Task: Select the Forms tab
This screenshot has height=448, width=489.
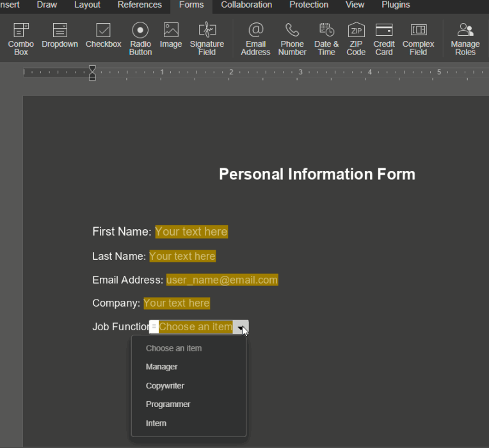Action: point(191,5)
